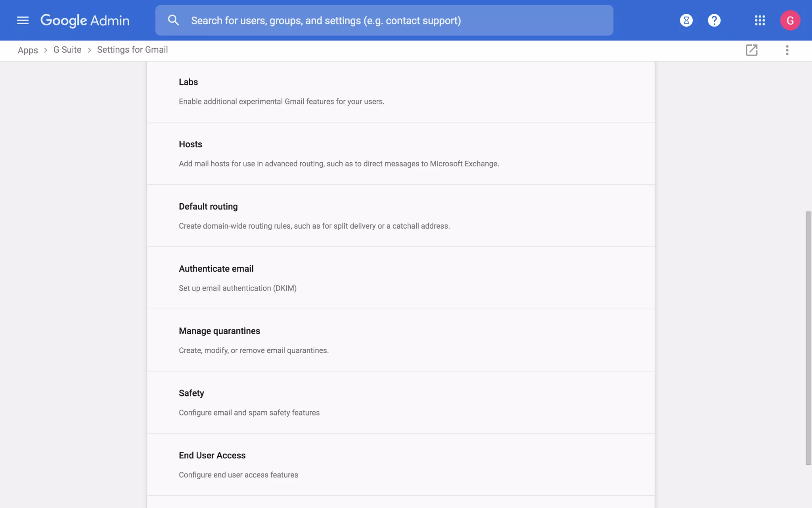
Task: Go to Apps in the breadcrumb
Action: pos(28,50)
